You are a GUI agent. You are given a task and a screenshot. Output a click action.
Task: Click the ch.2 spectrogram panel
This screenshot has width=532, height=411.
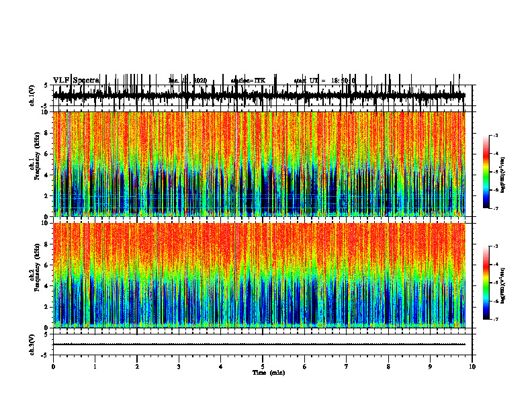(x=259, y=275)
